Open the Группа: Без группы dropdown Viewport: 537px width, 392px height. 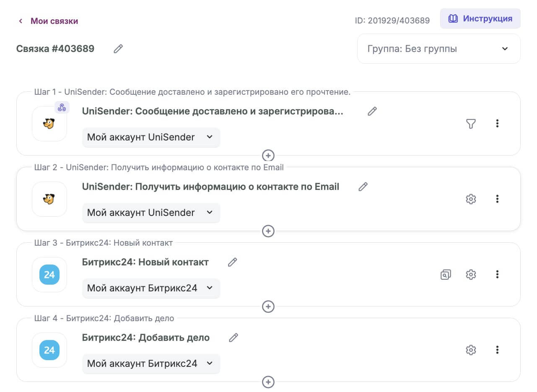pyautogui.click(x=438, y=49)
